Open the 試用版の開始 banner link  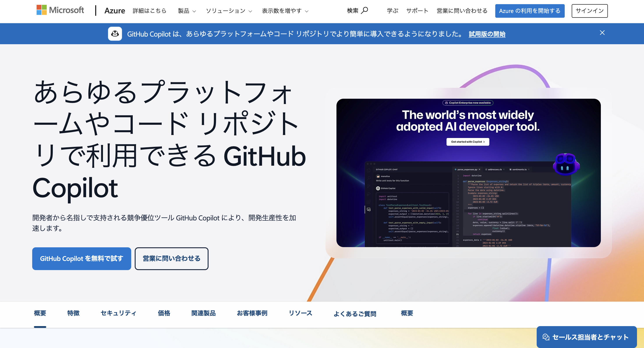click(x=487, y=34)
